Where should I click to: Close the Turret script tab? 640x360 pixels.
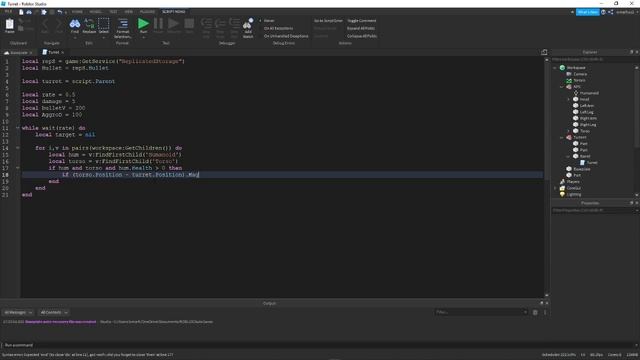62,53
